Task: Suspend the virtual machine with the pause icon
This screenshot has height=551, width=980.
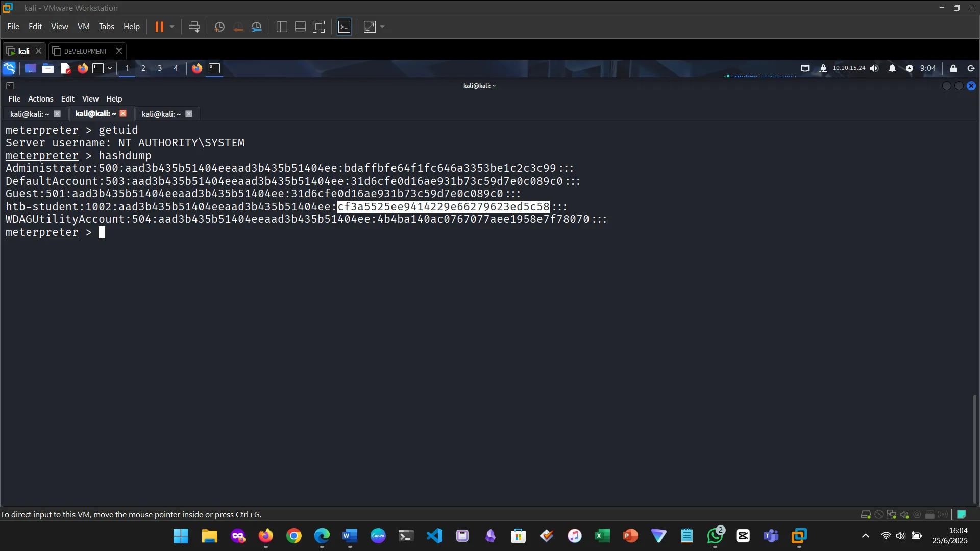Action: tap(160, 27)
